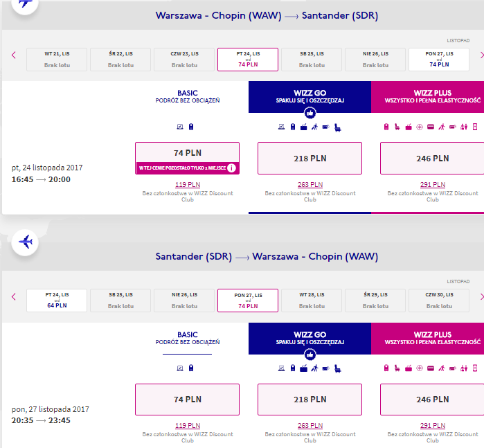Choose return WIZZ PLUS fare 246 PLN
The height and width of the screenshot is (448, 484).
433,400
